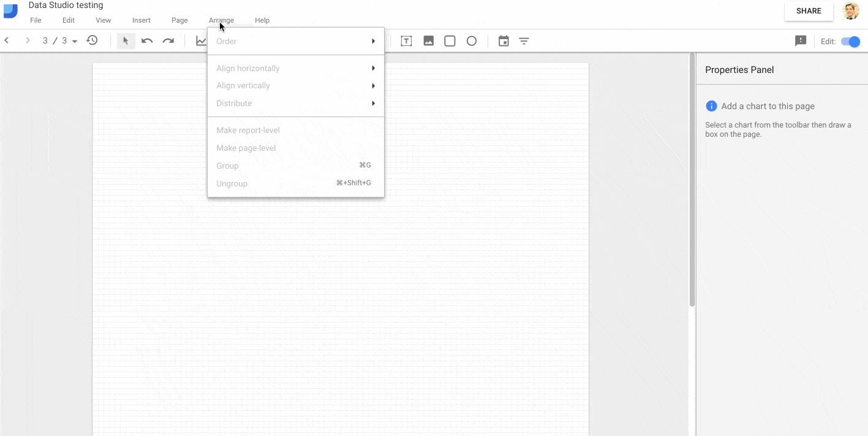Go to next page arrow
The image size is (868, 436).
pos(28,40)
